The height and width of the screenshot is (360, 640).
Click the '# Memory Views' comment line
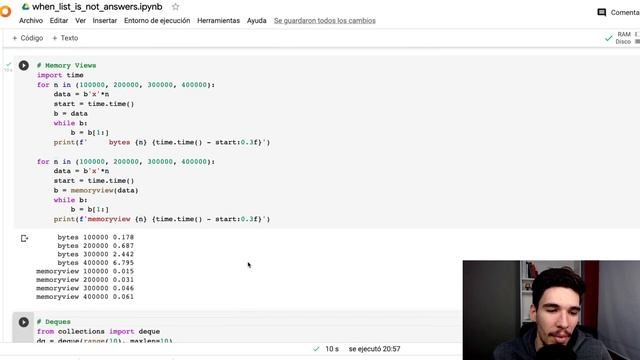[66, 65]
